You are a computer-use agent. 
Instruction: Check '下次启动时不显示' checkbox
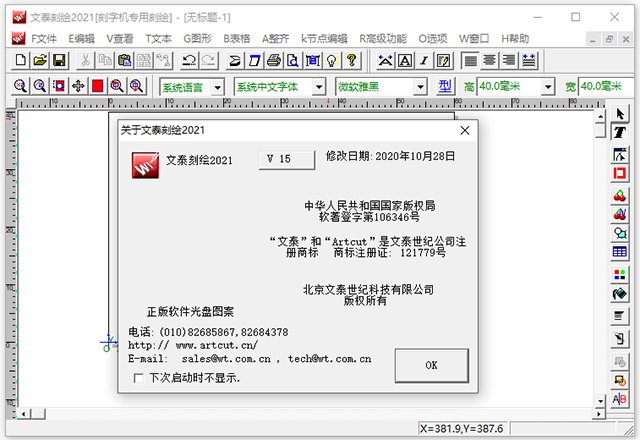(138, 378)
